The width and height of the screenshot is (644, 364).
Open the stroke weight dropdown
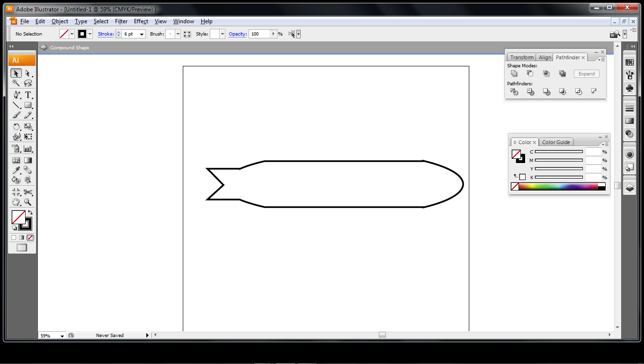click(x=142, y=34)
